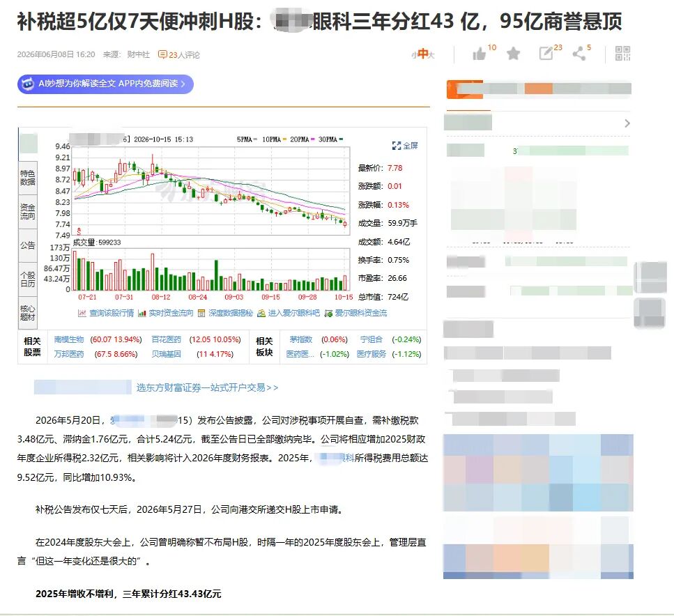Image resolution: width=674 pixels, height=616 pixels.
Task: Click the subheading 2025年增收不增利
Action: [75, 594]
